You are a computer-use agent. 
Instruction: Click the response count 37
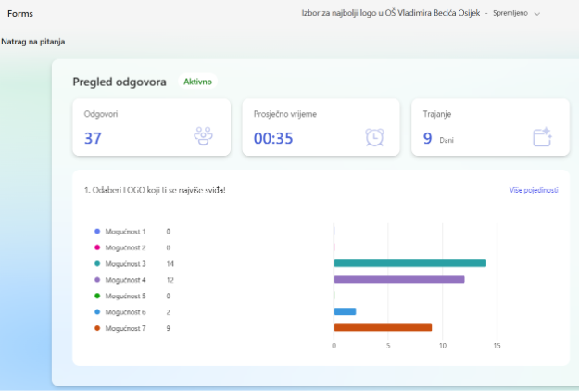coord(93,138)
